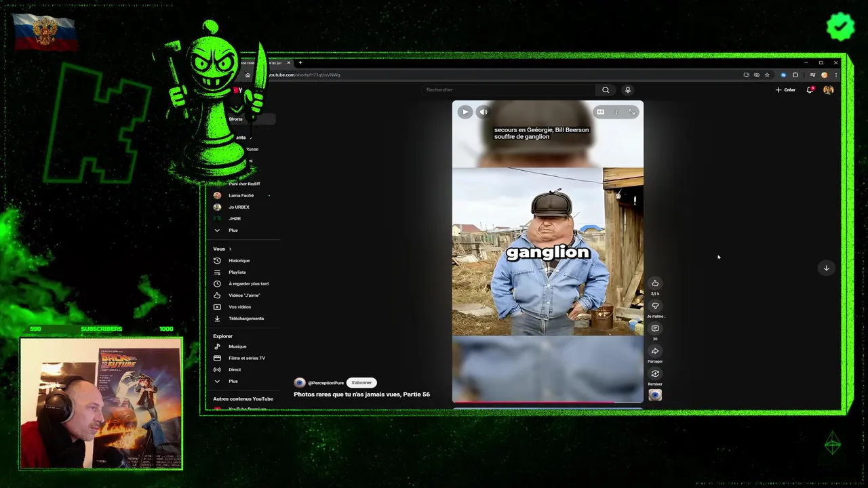Open YouTube notifications bell
The width and height of the screenshot is (868, 488).
(810, 89)
